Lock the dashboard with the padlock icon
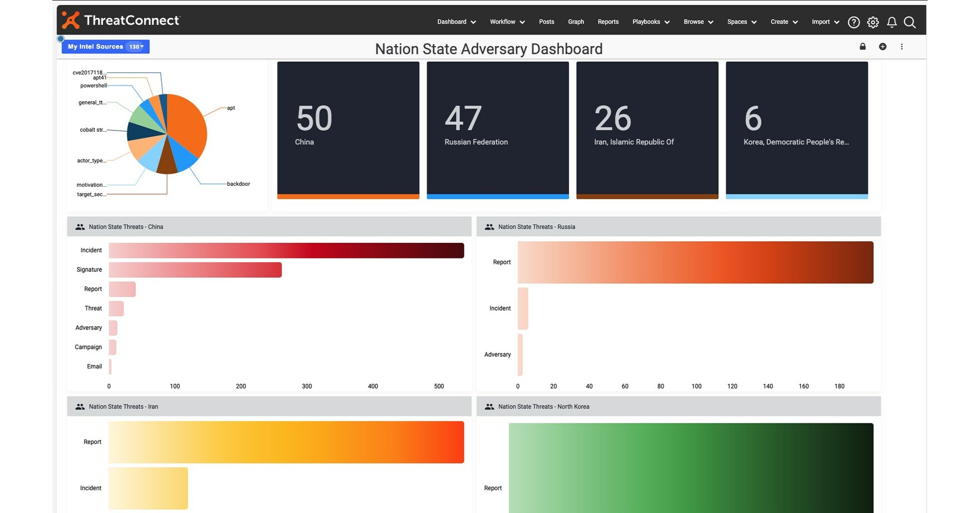 863,47
